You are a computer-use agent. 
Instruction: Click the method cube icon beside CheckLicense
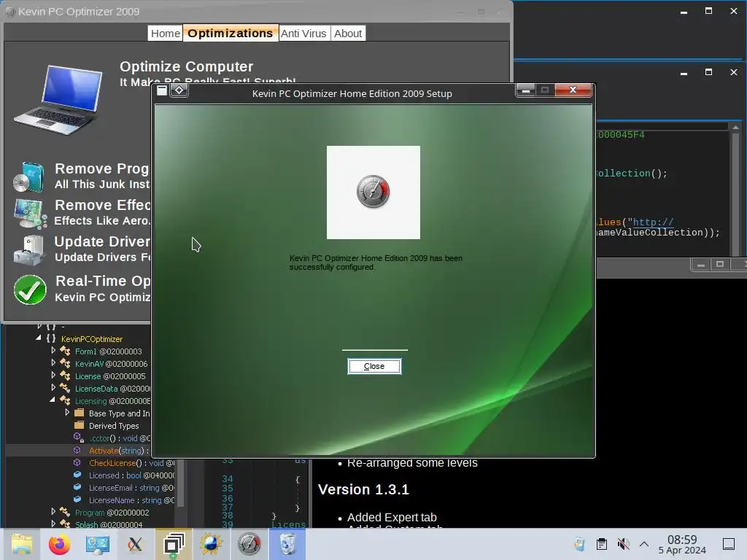77,462
